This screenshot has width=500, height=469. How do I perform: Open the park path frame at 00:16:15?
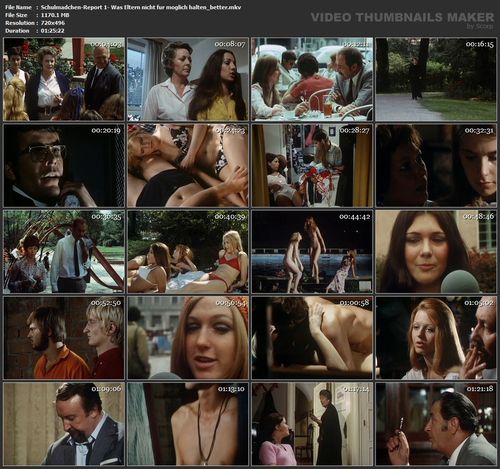coord(436,79)
